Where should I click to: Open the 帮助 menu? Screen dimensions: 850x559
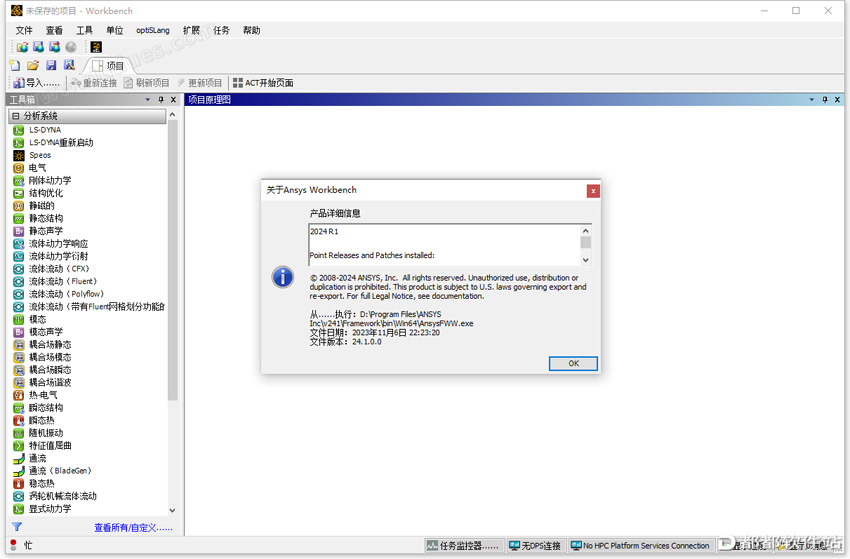(252, 30)
